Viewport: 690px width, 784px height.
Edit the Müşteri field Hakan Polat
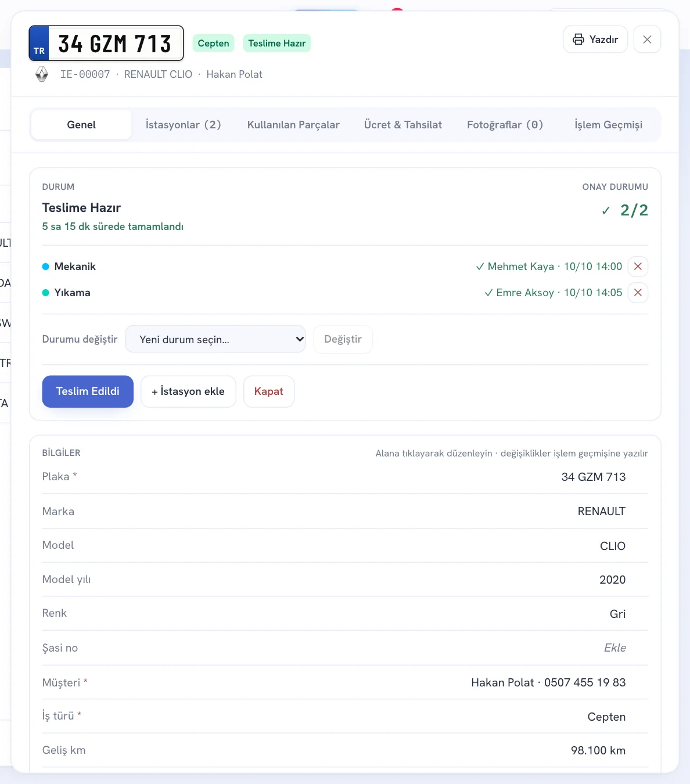coord(548,682)
